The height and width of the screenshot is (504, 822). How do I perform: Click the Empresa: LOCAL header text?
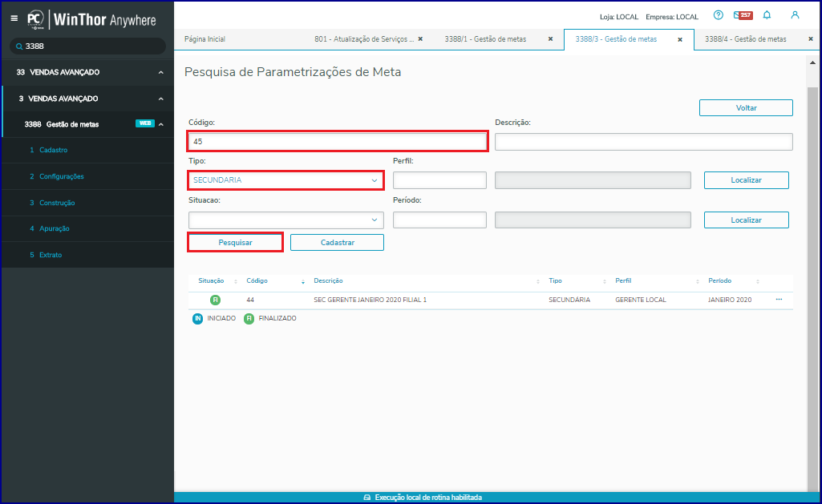[x=672, y=18]
